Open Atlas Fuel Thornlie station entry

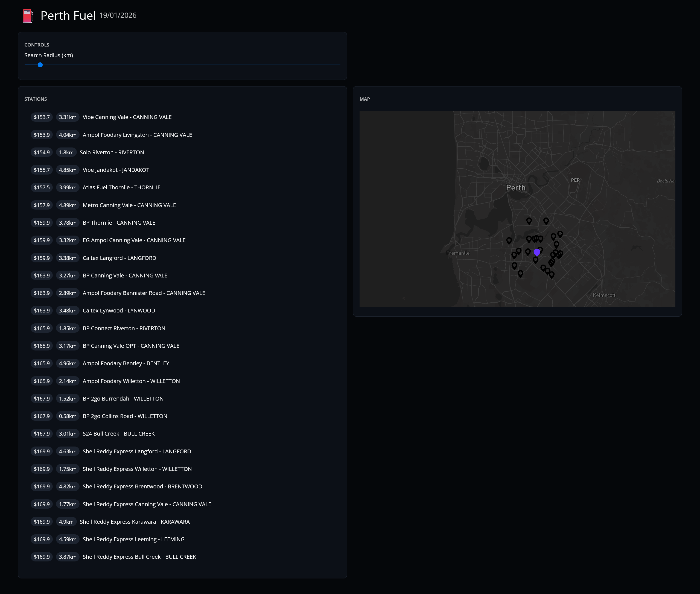click(121, 188)
